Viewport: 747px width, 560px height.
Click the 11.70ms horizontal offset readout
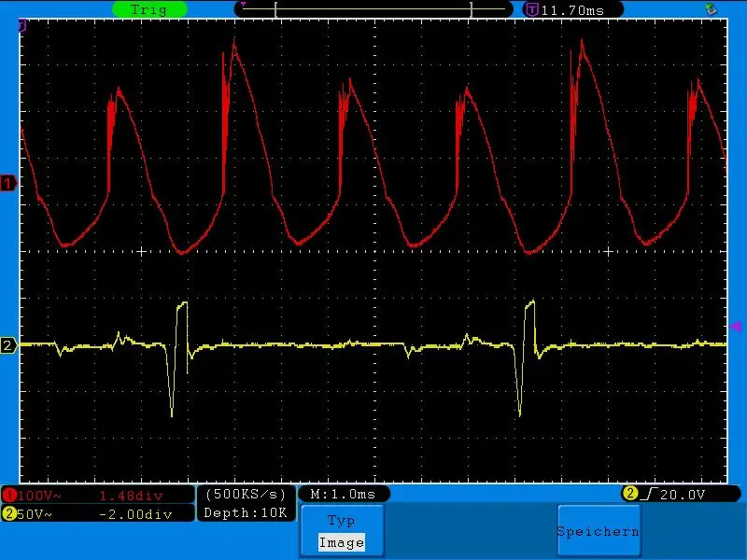pyautogui.click(x=571, y=9)
